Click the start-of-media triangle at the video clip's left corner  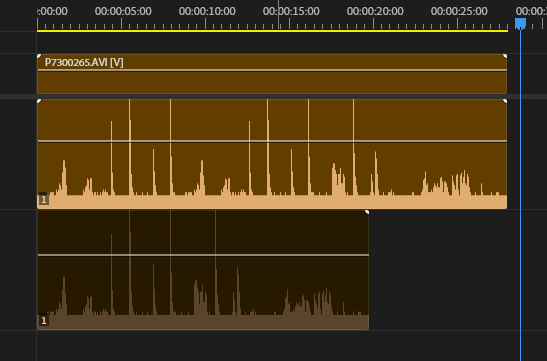point(39,56)
